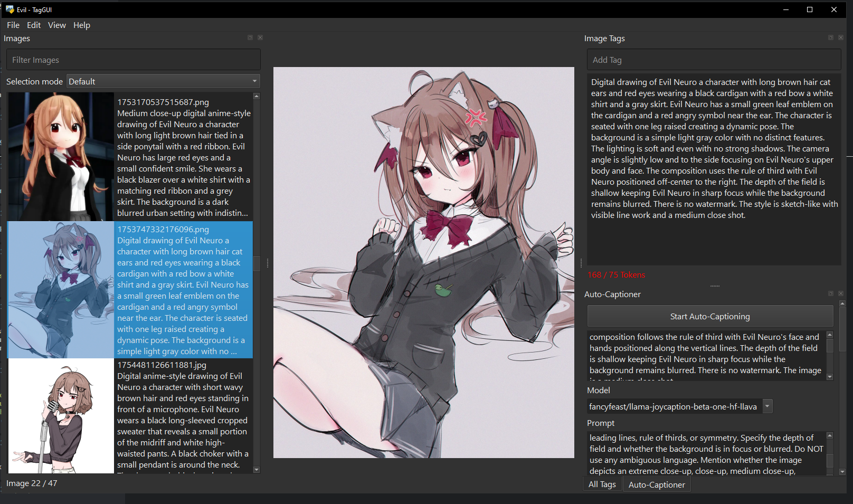Focus the Add Tag field

pyautogui.click(x=714, y=60)
